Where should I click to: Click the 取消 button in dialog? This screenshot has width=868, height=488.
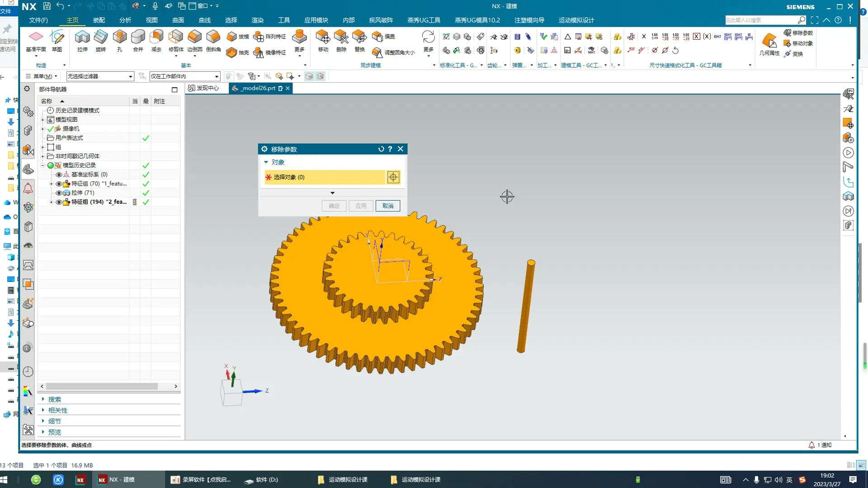tap(387, 206)
